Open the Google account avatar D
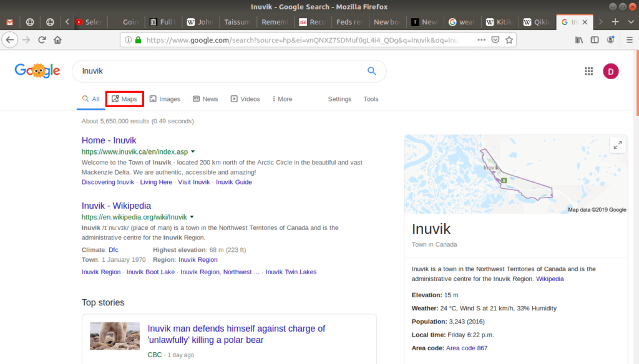 tap(610, 71)
